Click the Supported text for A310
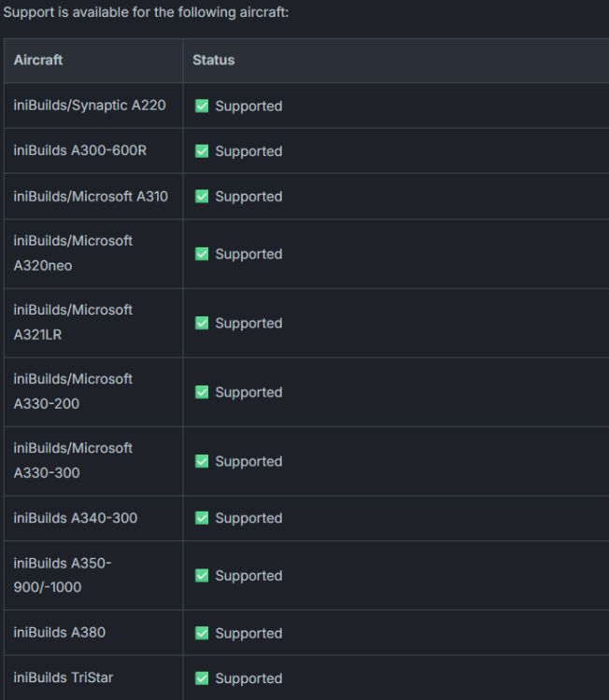 (248, 197)
